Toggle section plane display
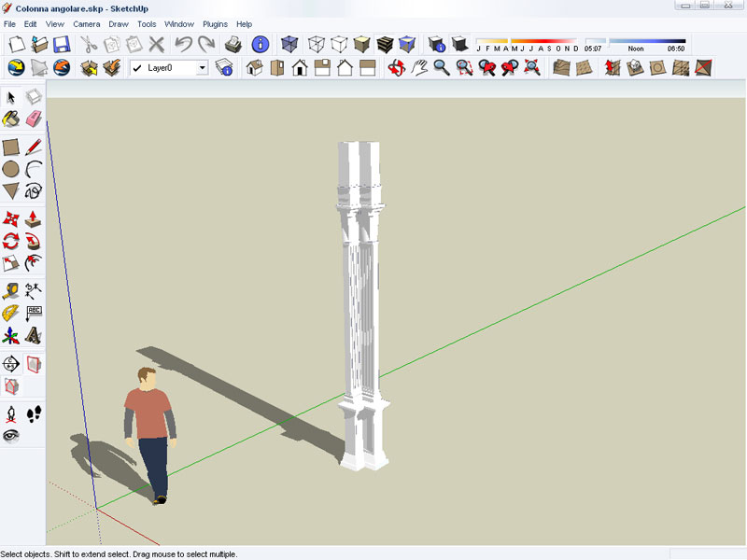 [x=34, y=363]
